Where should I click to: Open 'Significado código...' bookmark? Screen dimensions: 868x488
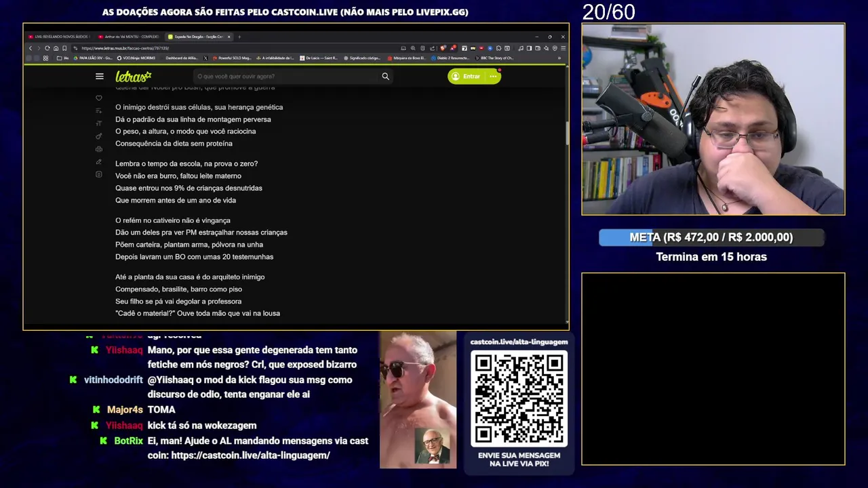(x=362, y=58)
